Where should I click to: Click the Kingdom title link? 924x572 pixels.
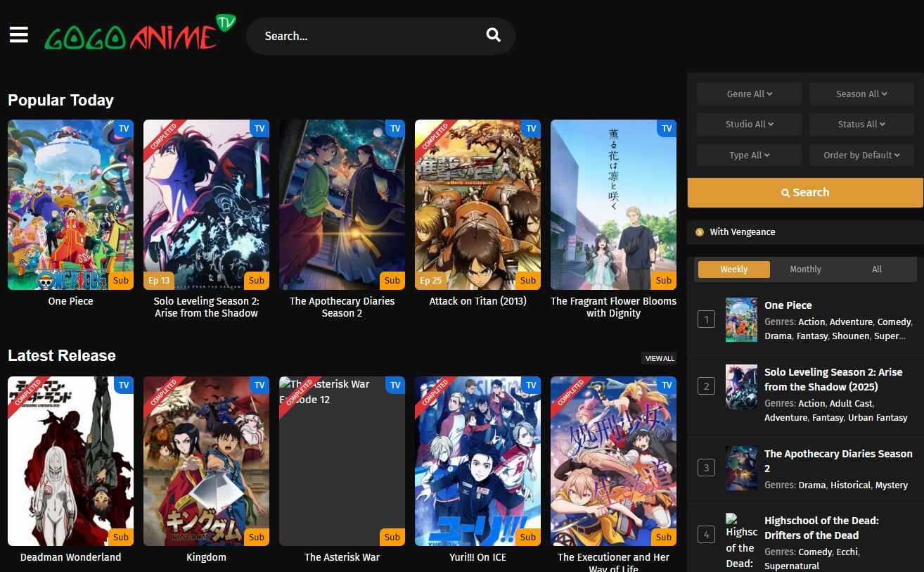tap(206, 557)
